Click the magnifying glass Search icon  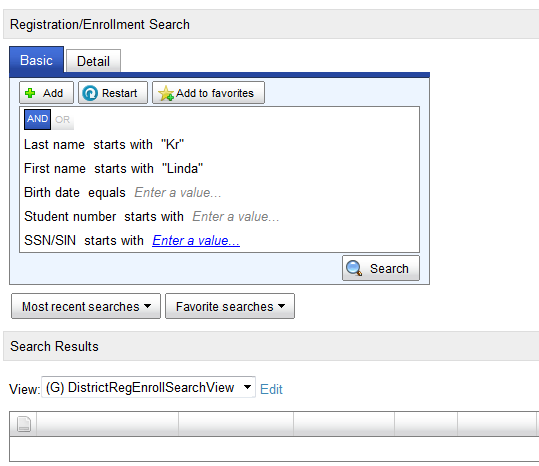[354, 268]
